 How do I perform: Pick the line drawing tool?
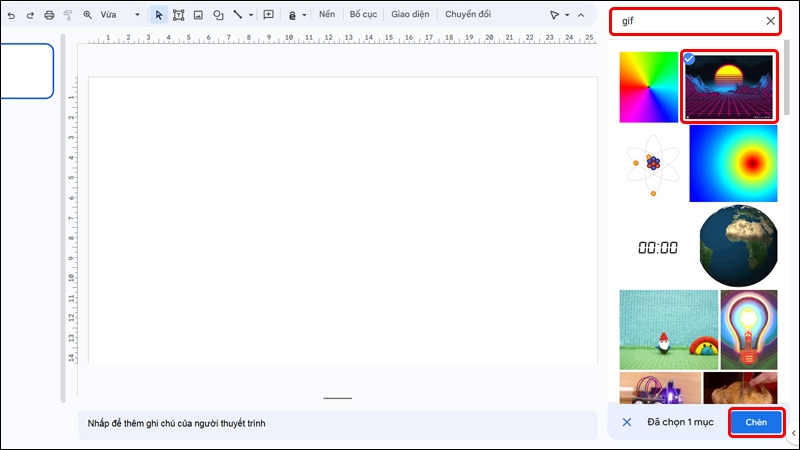click(238, 14)
